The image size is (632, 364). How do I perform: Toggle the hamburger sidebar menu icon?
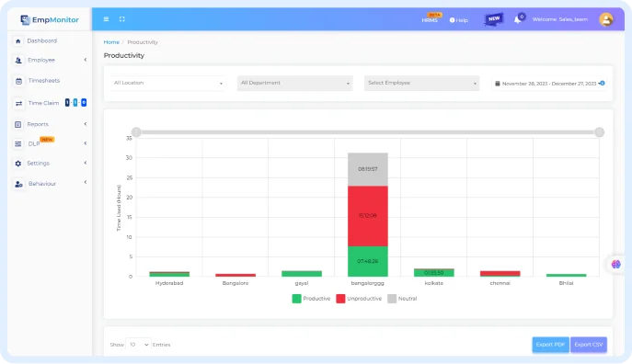106,19
